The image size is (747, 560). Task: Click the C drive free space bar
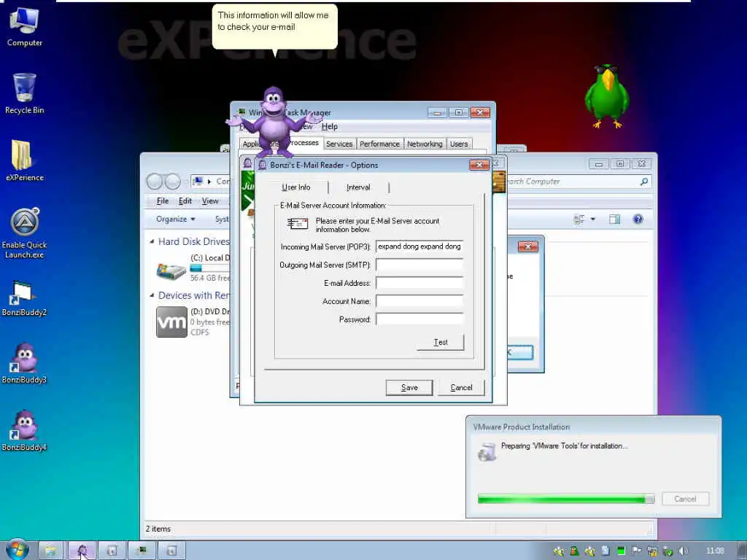point(209,268)
